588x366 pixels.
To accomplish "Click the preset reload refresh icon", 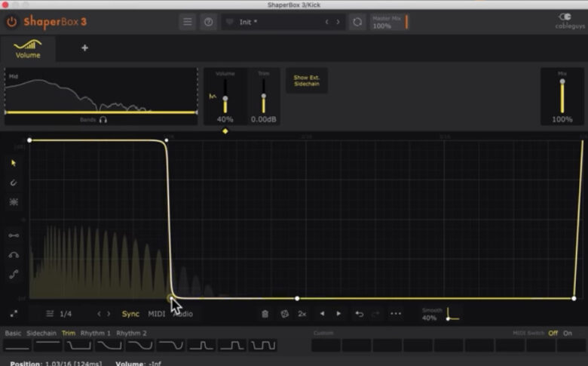I will pyautogui.click(x=357, y=22).
